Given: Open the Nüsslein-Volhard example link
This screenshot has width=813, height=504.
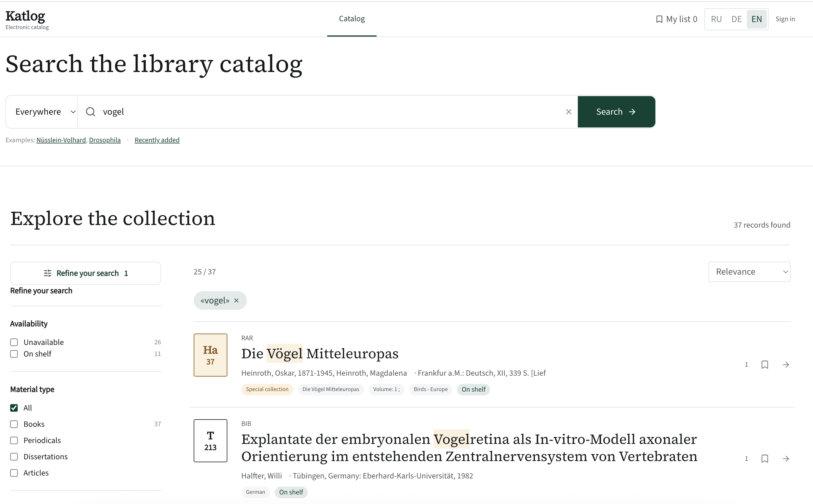Looking at the screenshot, I should [x=61, y=140].
